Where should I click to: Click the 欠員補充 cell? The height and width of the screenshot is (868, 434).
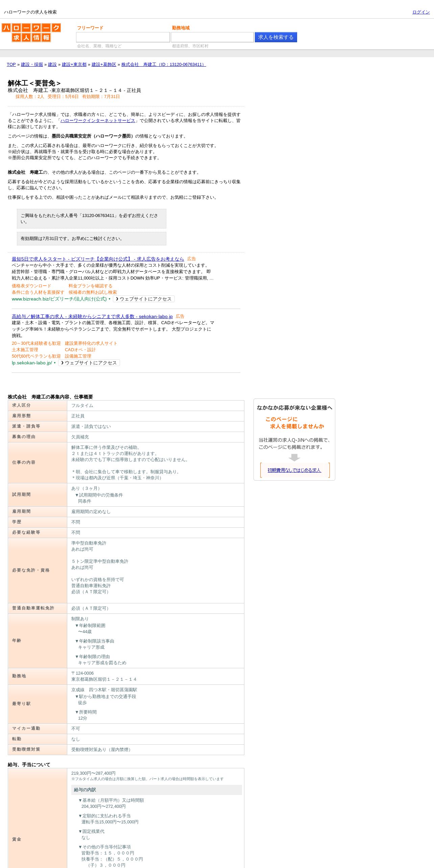tap(155, 437)
